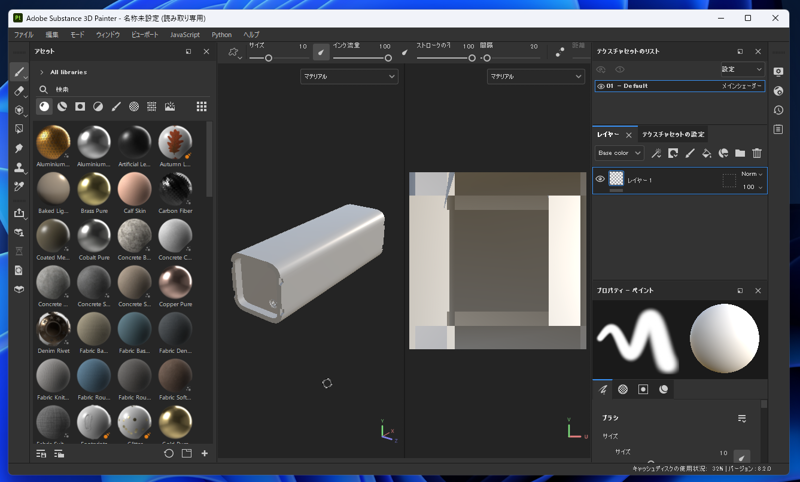
Task: Toggle visibility of レイヤー 1
Action: pyautogui.click(x=600, y=179)
